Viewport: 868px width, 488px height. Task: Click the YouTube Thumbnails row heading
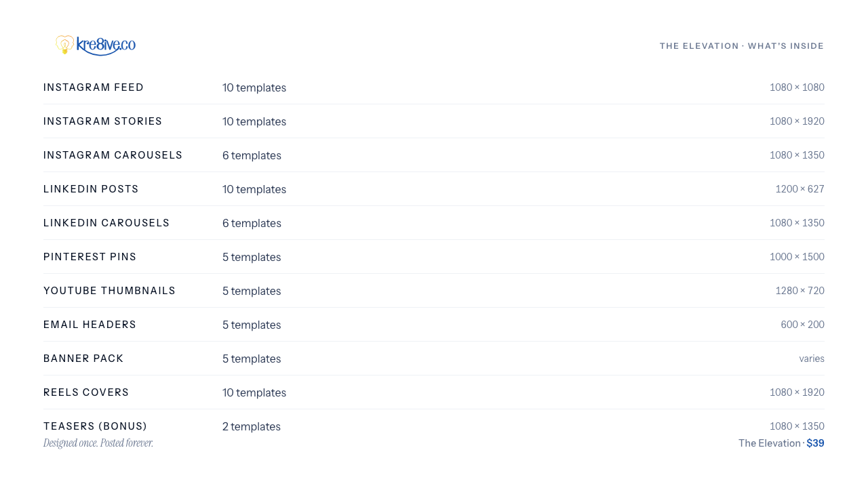click(x=110, y=291)
